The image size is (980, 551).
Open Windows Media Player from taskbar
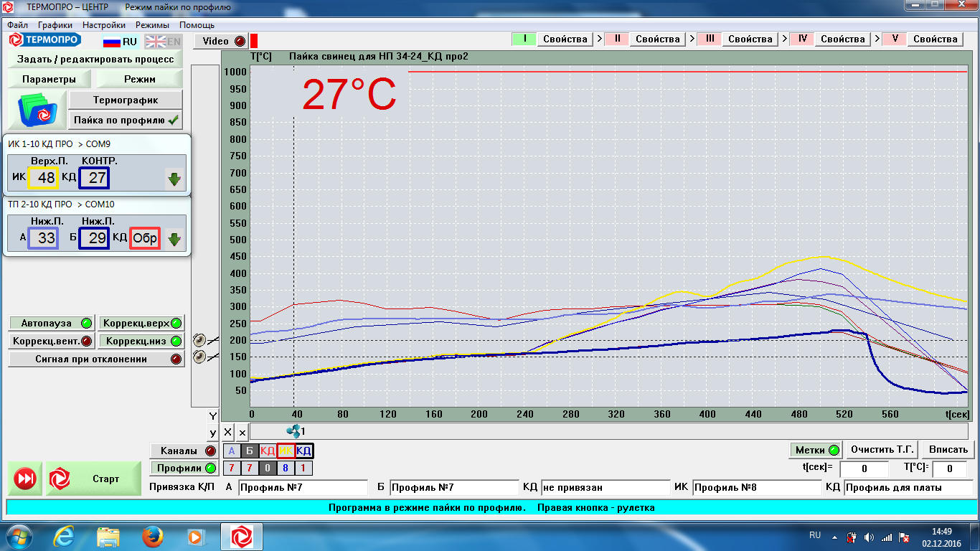point(194,536)
